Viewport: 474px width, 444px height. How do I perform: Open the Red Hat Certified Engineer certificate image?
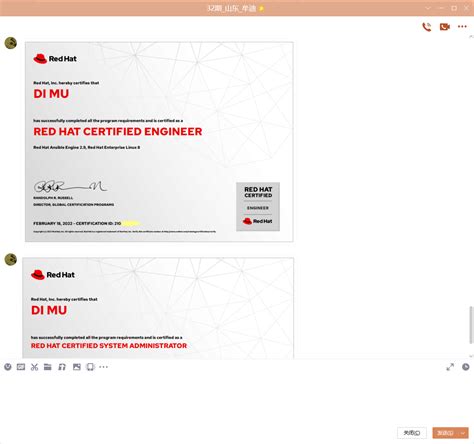tap(159, 142)
